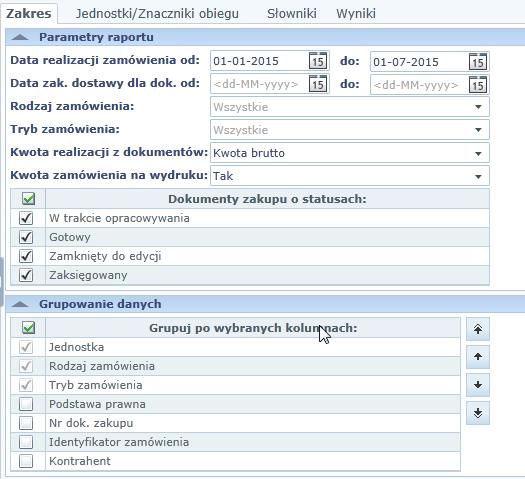Open Kwota zamówienia na wydruku dropdown
Image resolution: width=525 pixels, height=479 pixels.
pos(350,176)
